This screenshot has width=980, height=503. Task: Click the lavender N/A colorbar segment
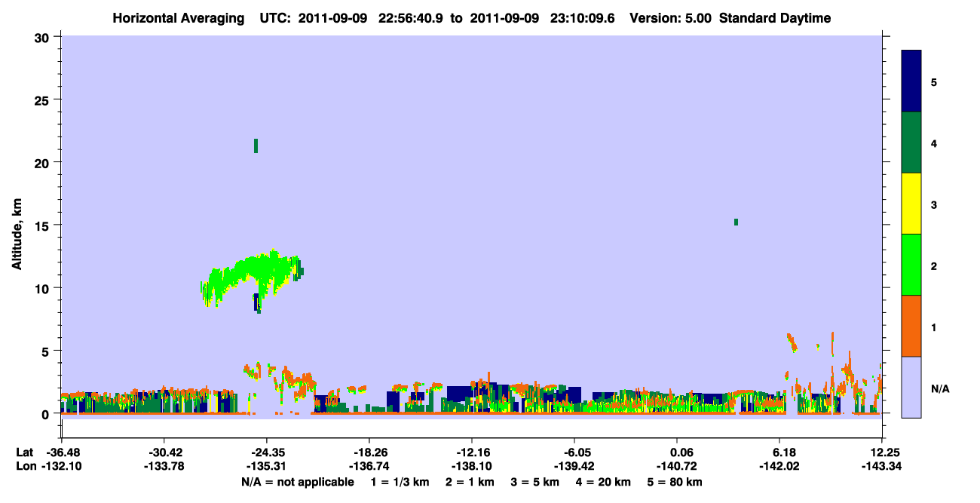click(911, 387)
